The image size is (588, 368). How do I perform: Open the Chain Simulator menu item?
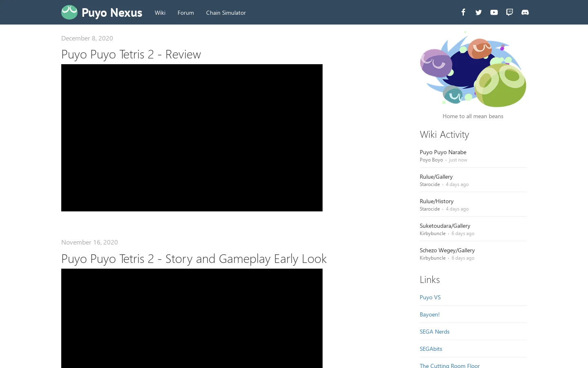[x=226, y=13]
